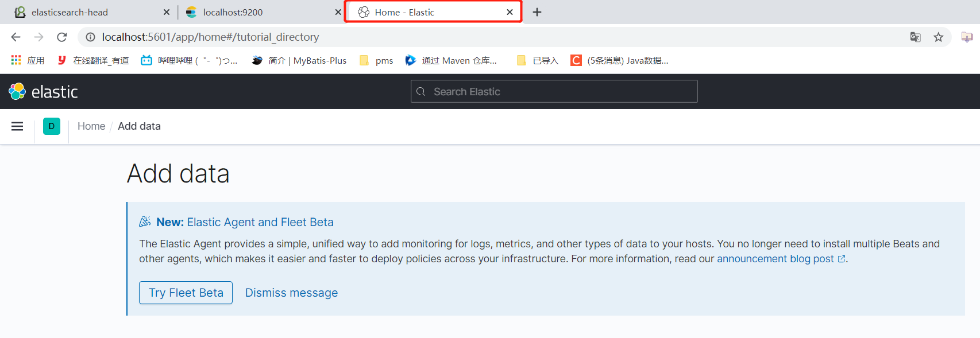Viewport: 980px width, 338px height.
Task: Open the Java数据 CSDN bookmark
Action: click(x=619, y=60)
